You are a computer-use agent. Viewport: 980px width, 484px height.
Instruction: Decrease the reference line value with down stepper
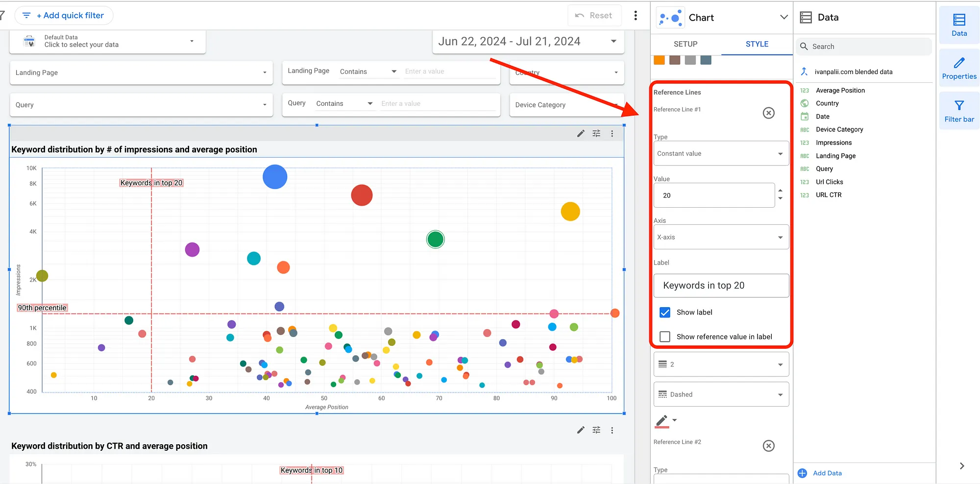click(x=780, y=198)
